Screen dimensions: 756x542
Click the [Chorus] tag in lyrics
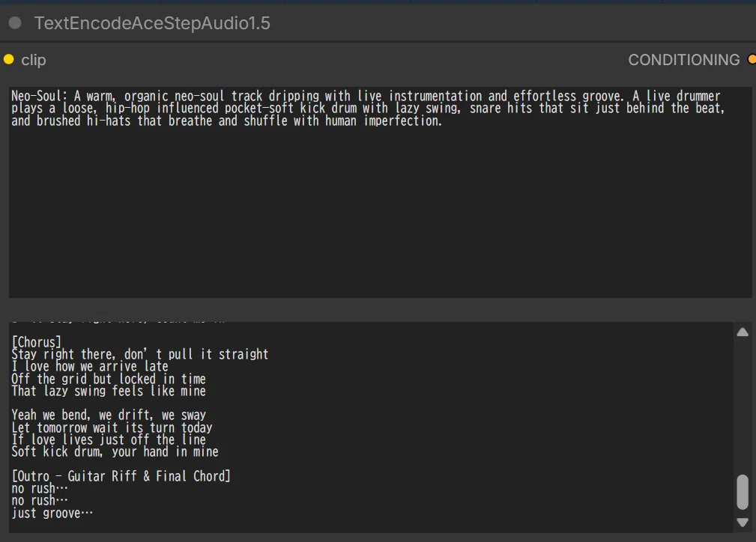37,342
